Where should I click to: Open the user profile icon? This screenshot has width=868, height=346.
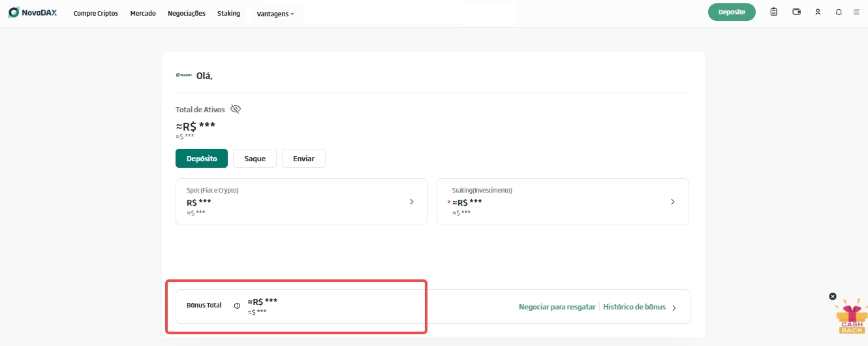(x=818, y=12)
